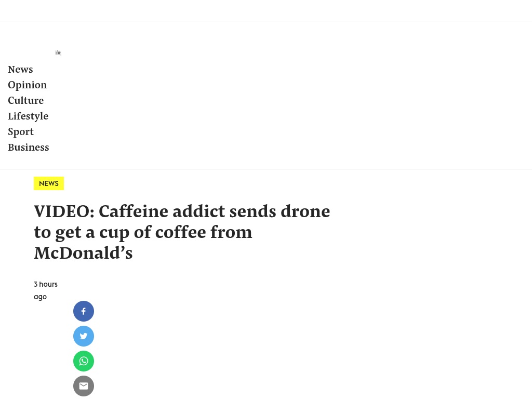Click the small broken logo image

pyautogui.click(x=58, y=52)
